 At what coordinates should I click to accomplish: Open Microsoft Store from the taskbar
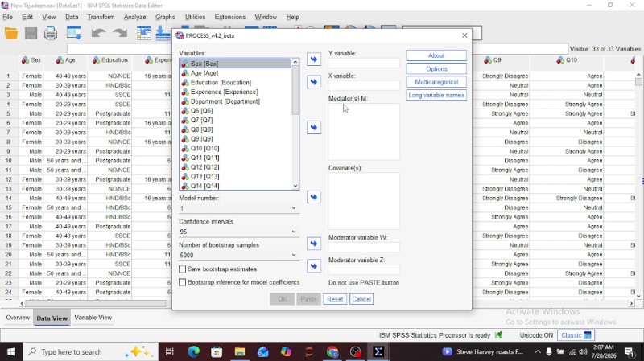(x=217, y=351)
